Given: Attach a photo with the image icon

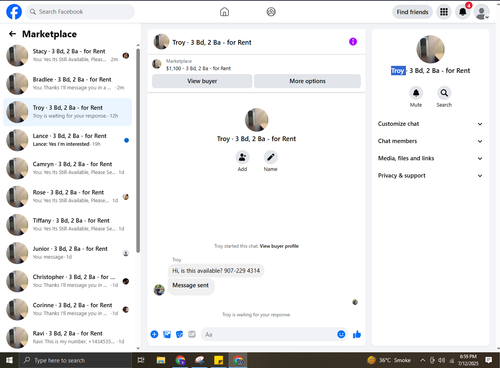Looking at the screenshot, I should [167, 334].
